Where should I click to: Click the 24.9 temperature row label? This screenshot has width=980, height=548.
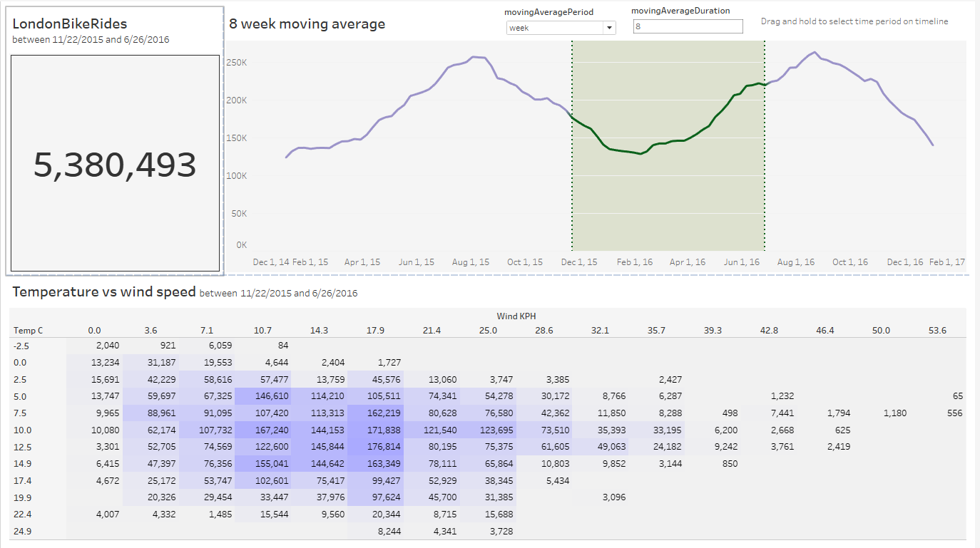coord(22,532)
